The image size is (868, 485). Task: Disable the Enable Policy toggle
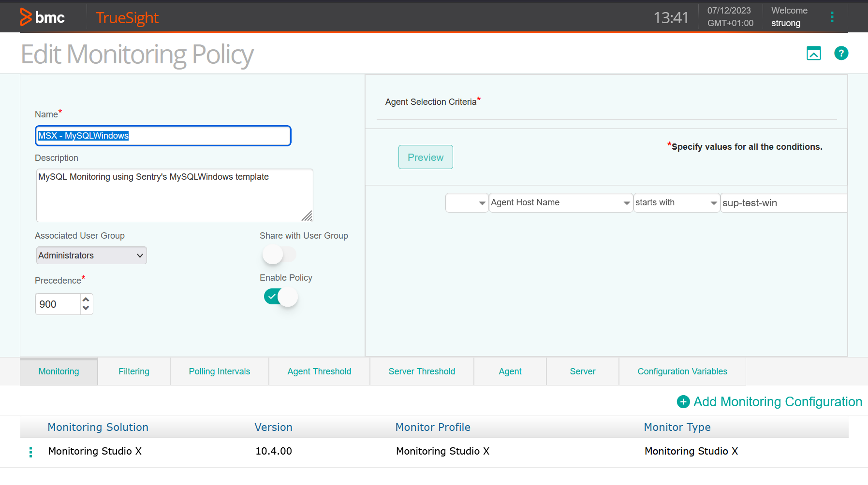[x=280, y=297]
